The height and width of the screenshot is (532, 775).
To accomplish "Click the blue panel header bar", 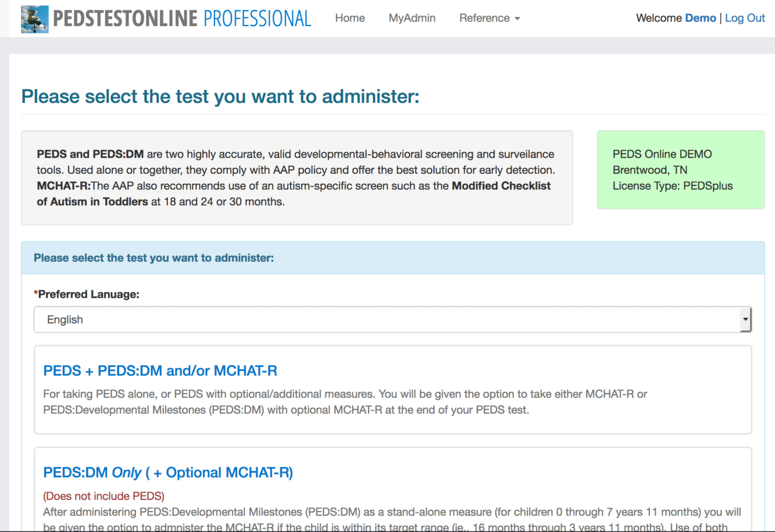I will click(x=392, y=258).
